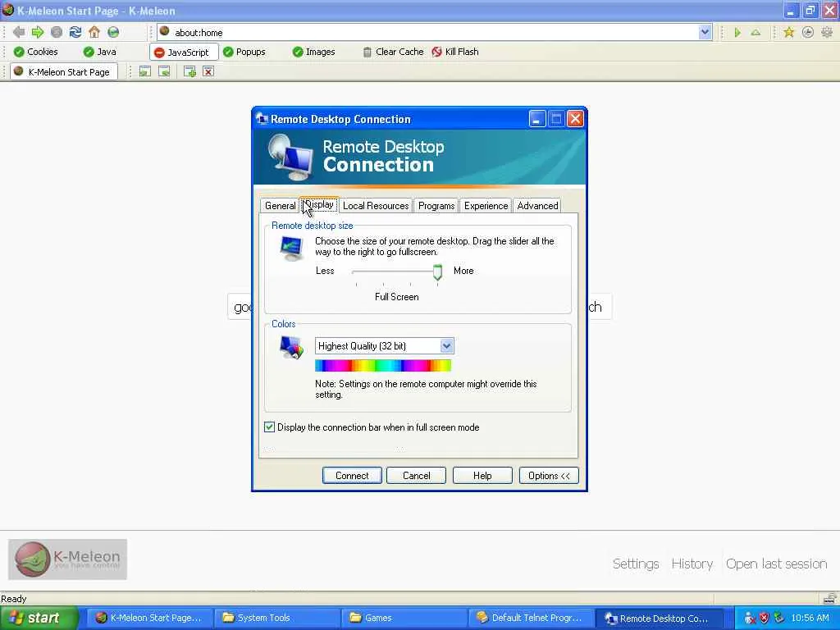840x630 pixels.
Task: Click the globe search icon in the toolbar
Action: pos(113,32)
